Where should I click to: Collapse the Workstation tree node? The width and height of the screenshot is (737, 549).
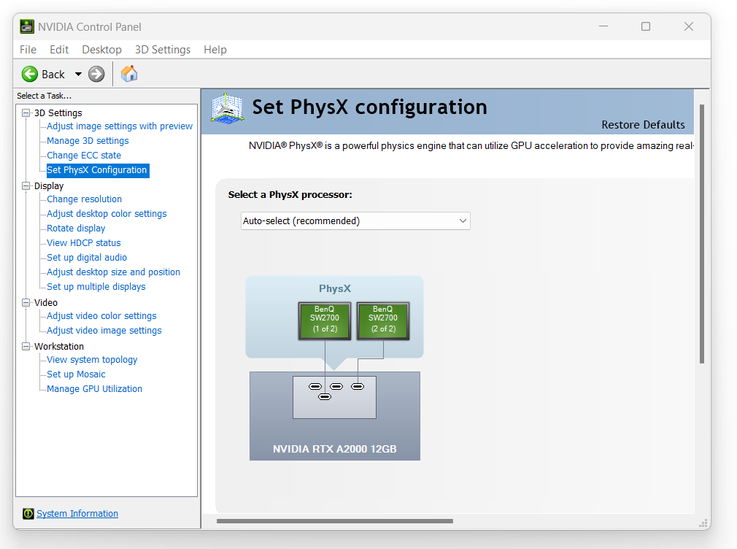26,346
